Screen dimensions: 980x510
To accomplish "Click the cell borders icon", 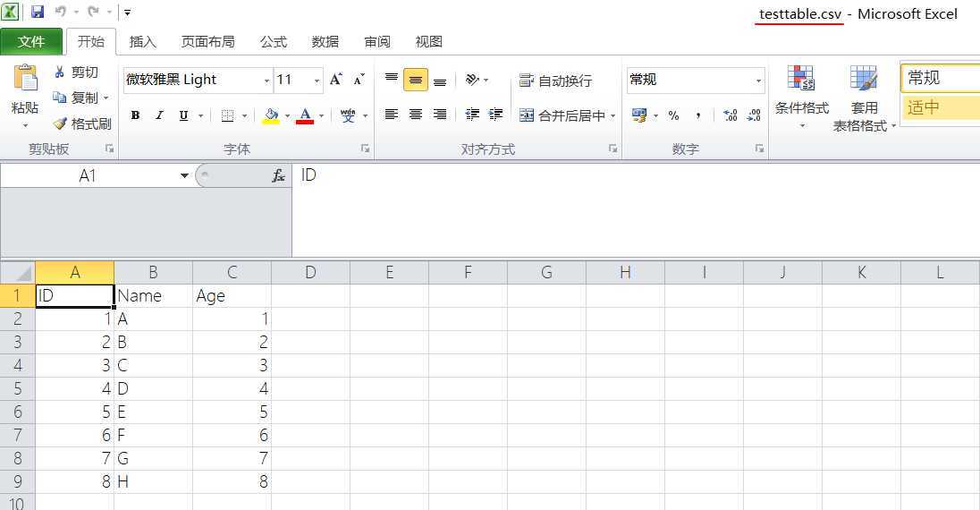I will coord(227,115).
